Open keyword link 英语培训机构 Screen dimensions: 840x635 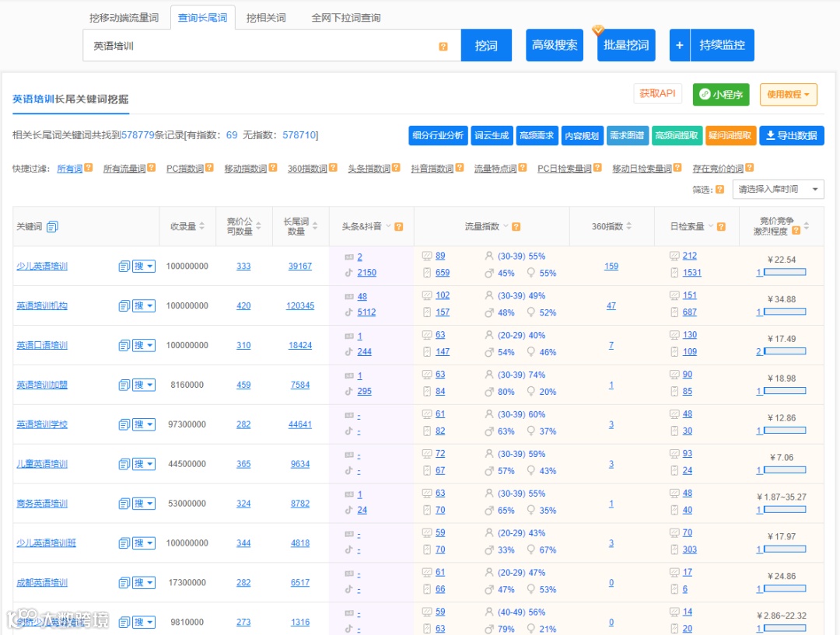[x=42, y=305]
